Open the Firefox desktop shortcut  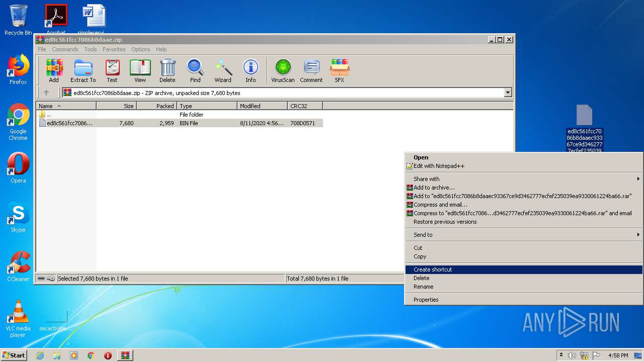(18, 69)
